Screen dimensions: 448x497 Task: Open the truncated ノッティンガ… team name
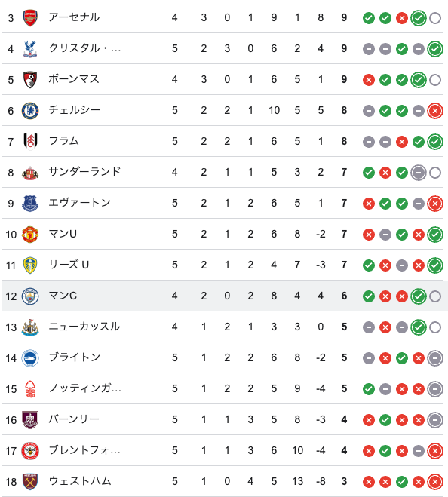click(85, 388)
